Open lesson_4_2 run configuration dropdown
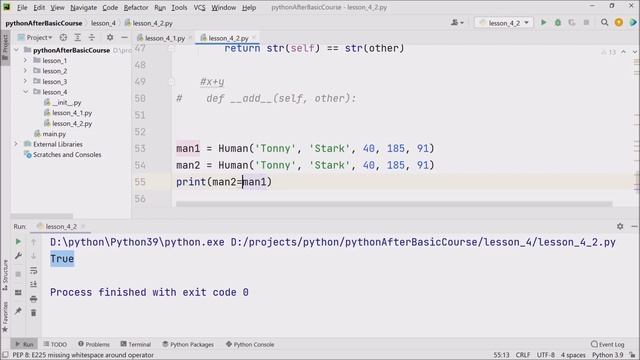 pos(504,23)
